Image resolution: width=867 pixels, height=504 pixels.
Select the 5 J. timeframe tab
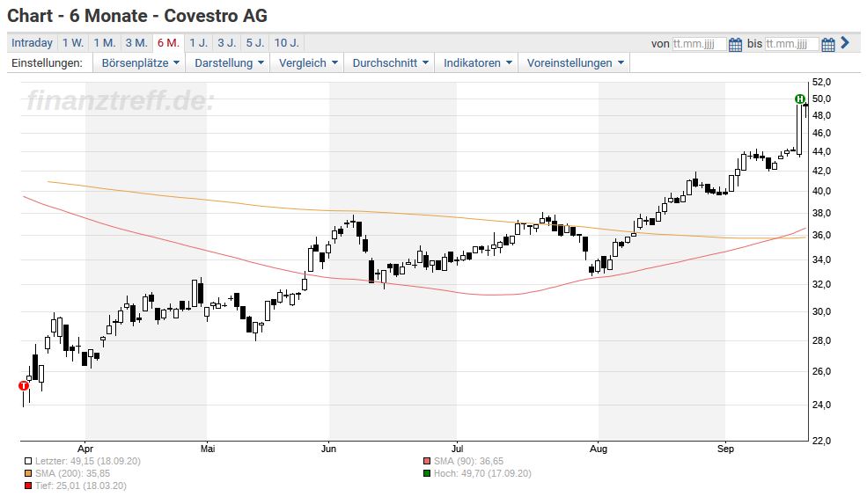pos(255,43)
